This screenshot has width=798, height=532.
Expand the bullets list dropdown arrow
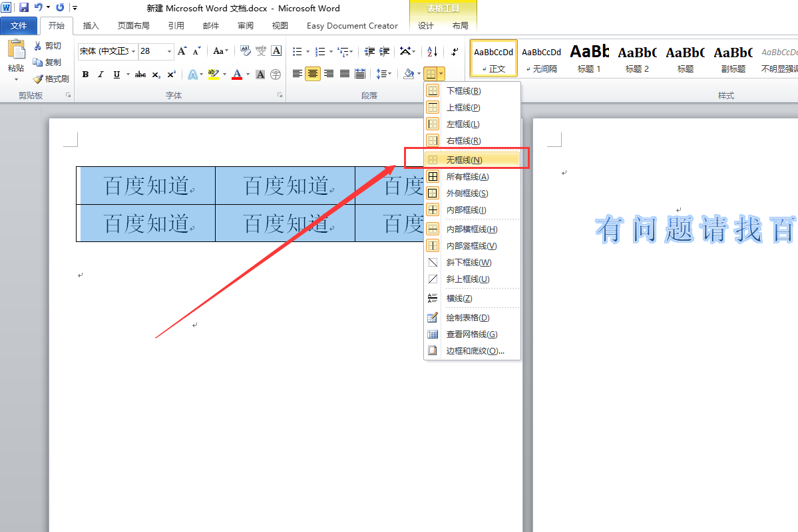[307, 51]
